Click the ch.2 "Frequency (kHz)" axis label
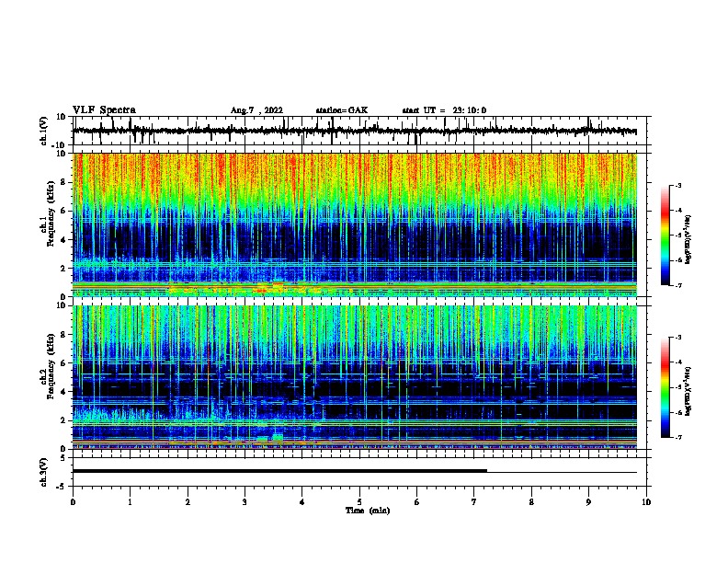This screenshot has height=563, width=728. pos(51,366)
